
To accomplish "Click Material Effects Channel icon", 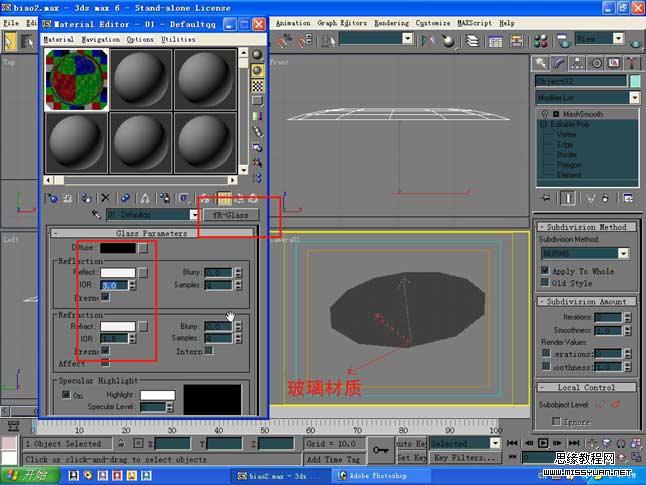I will (184, 199).
